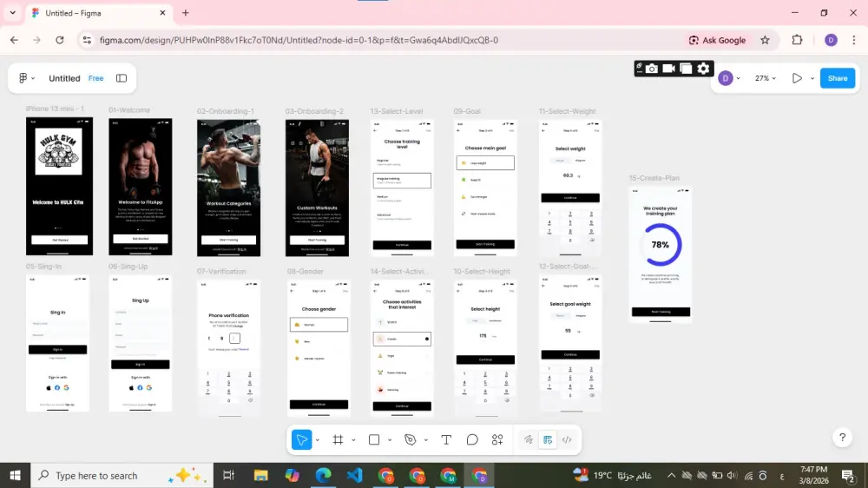Click the recorder screenshot camera icon
The image size is (868, 488).
pos(652,68)
